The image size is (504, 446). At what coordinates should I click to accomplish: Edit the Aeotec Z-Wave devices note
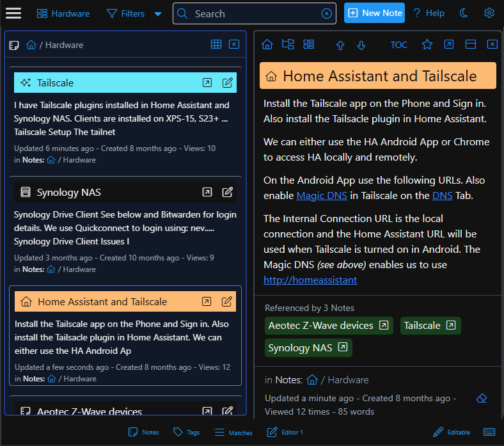[x=227, y=411]
